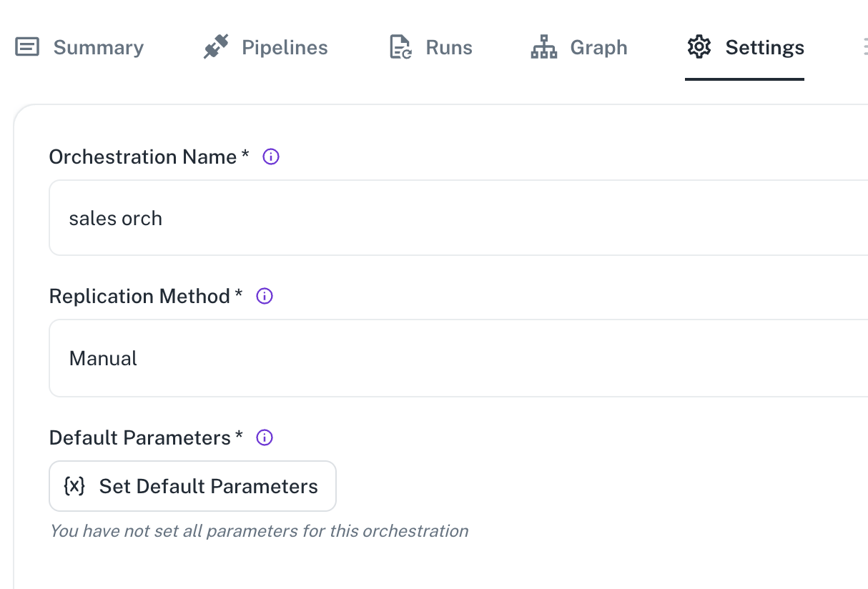Screen dimensions: 868x589
Task: Focus the Orchestration Name input field
Action: point(458,218)
